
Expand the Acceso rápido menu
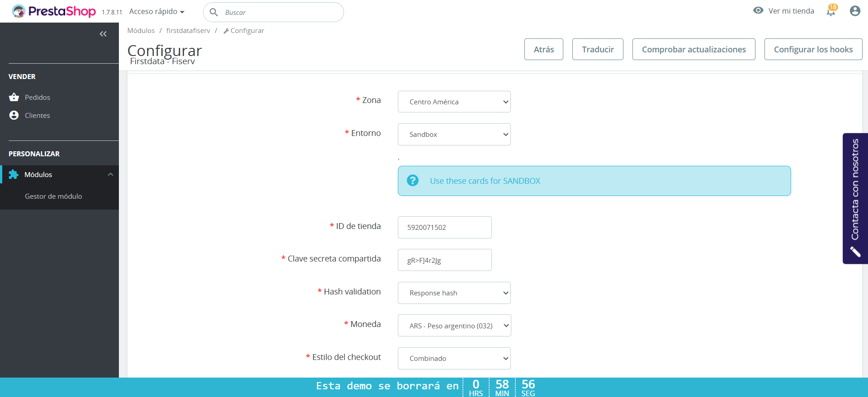(157, 11)
